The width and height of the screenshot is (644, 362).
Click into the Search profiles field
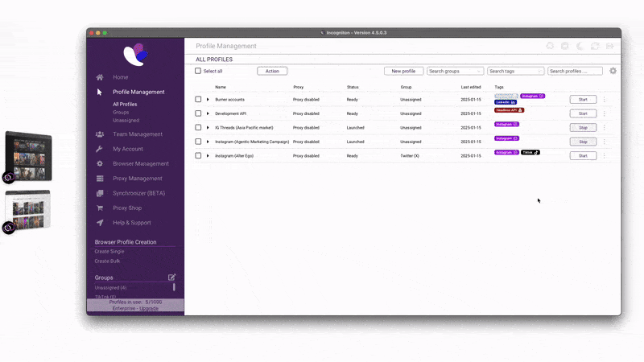(575, 71)
